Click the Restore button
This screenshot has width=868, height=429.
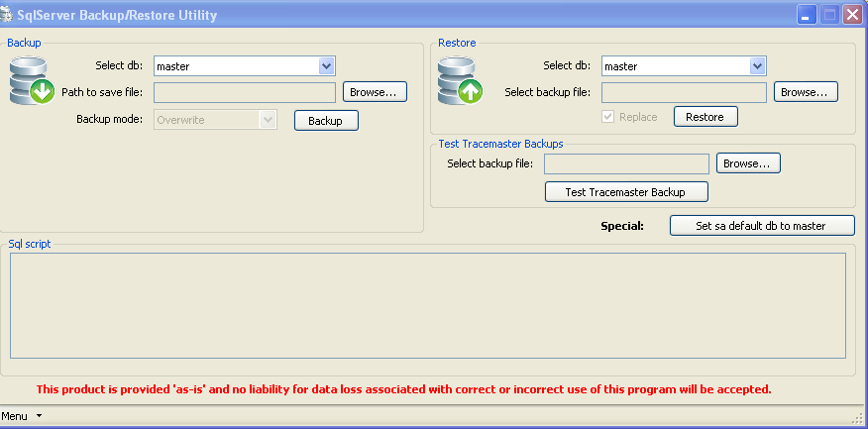tap(705, 117)
